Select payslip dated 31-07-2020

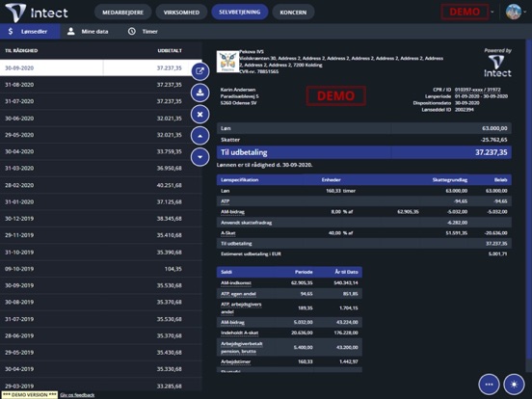(101, 101)
